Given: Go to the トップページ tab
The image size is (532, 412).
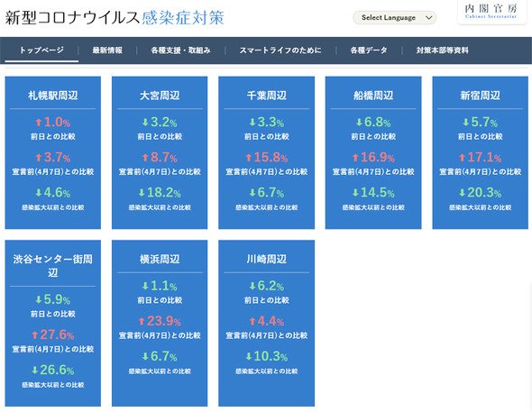Looking at the screenshot, I should 41,50.
